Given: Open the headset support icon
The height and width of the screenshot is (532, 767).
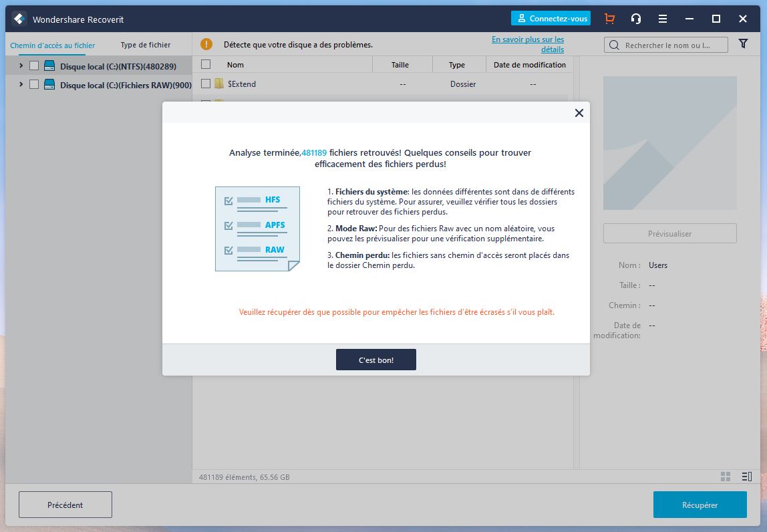Looking at the screenshot, I should pos(636,19).
